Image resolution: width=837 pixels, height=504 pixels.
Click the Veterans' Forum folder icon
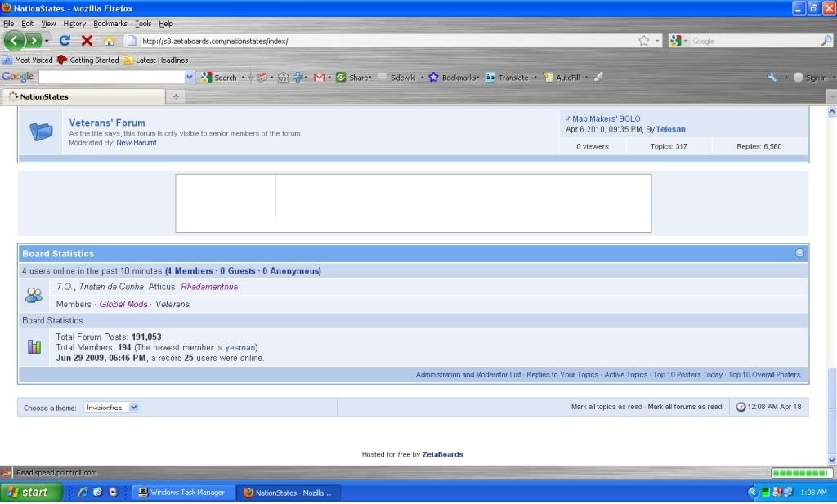click(41, 130)
